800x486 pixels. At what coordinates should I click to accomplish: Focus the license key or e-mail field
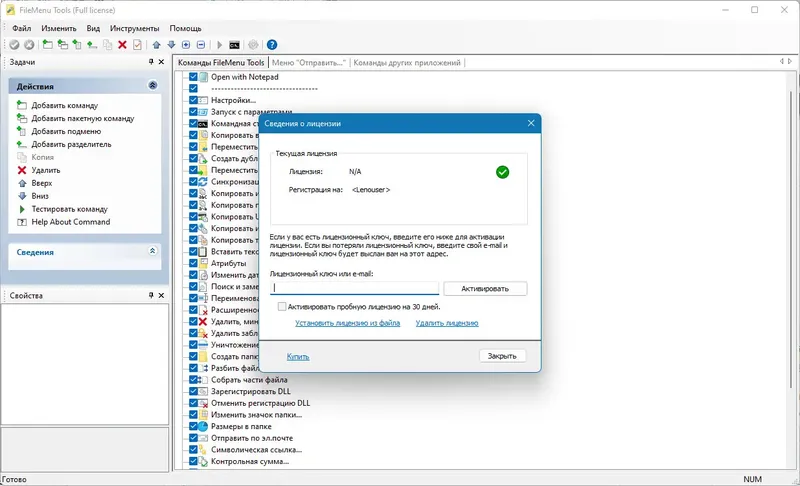pyautogui.click(x=355, y=288)
